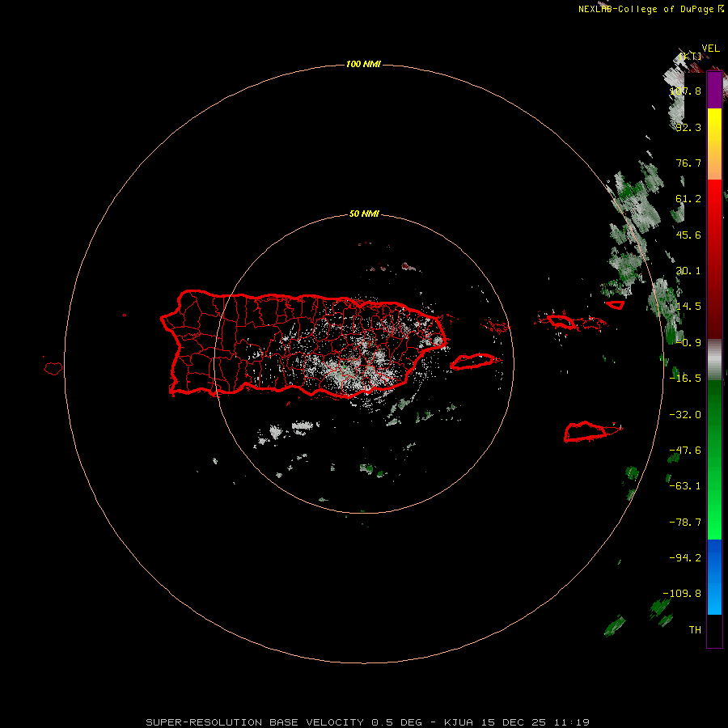Click the blue segment of the color bar
The height and width of the screenshot is (728, 728).
click(x=714, y=577)
